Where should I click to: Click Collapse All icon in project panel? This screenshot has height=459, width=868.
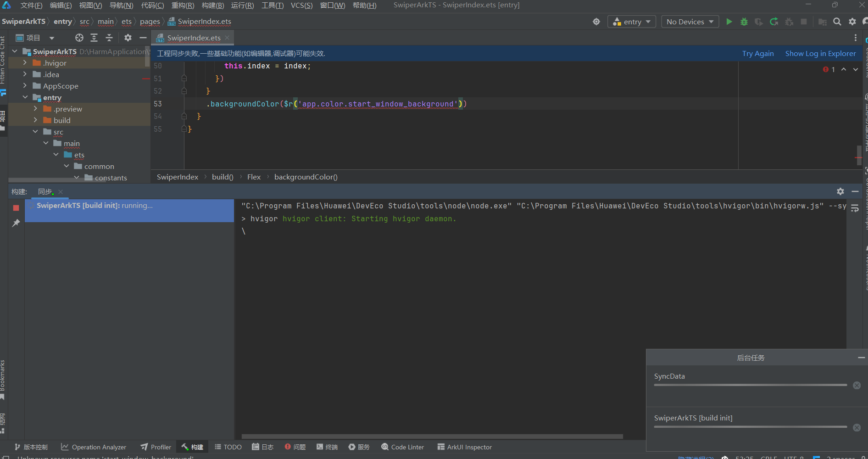pyautogui.click(x=109, y=38)
